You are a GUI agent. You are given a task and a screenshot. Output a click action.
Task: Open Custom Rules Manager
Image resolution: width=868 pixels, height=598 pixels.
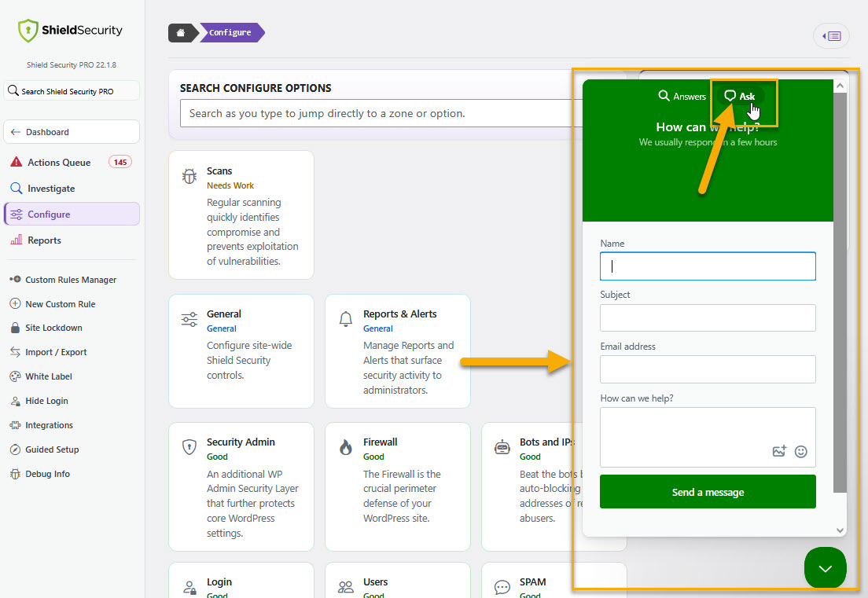coord(71,280)
